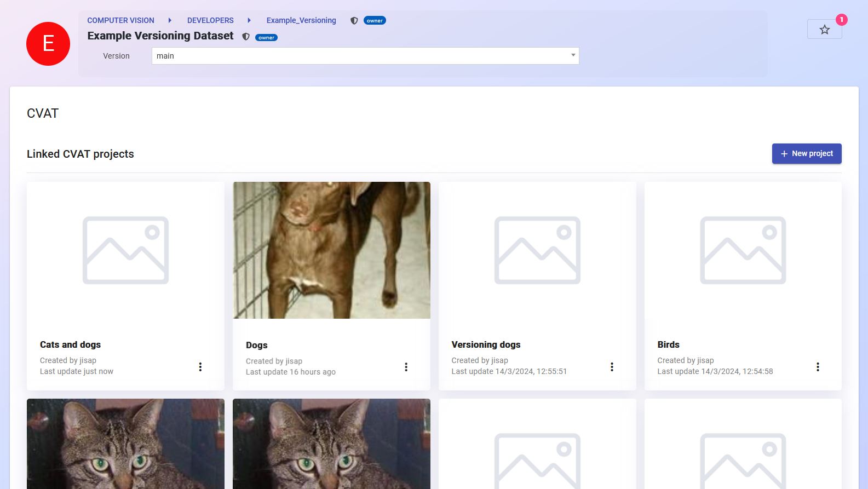Click the arrow after COMPUTER VISION breadcrumb
Viewport: 868px width, 489px height.
pos(170,20)
